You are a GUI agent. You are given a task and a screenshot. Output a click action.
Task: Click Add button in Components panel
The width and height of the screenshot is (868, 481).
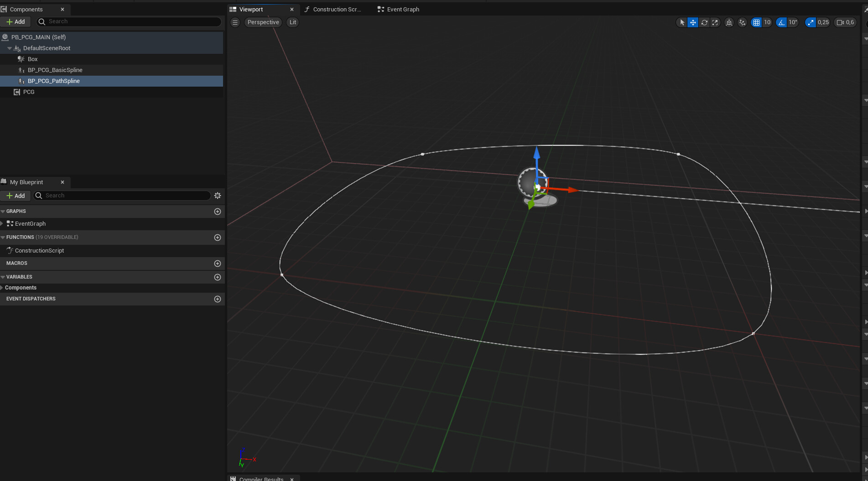pos(16,21)
